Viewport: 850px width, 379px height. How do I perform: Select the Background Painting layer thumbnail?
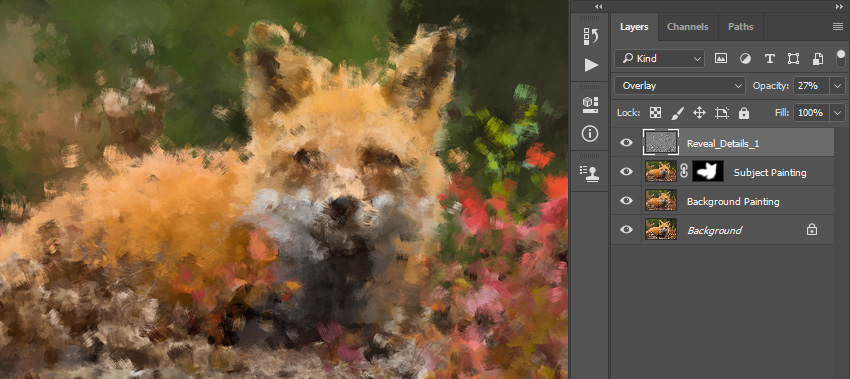(661, 201)
